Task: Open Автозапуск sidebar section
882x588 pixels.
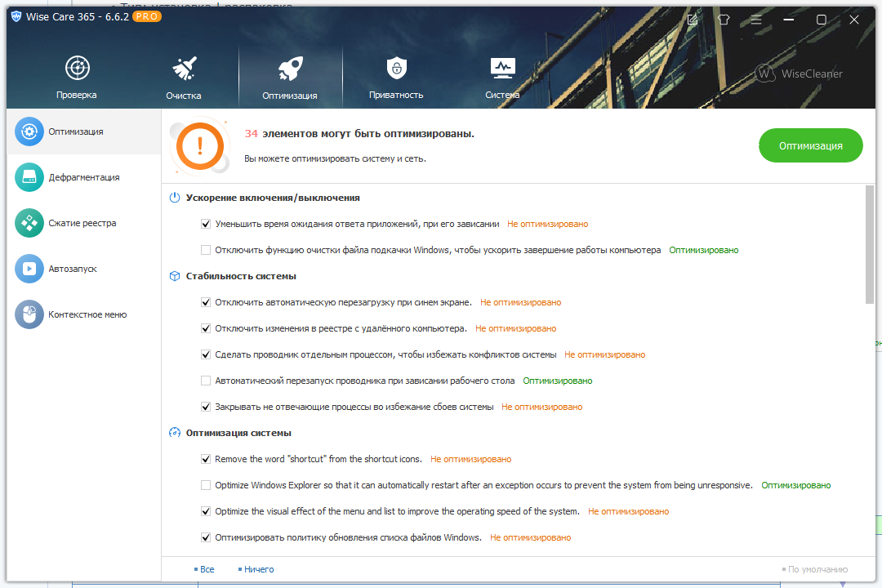Action: click(84, 269)
